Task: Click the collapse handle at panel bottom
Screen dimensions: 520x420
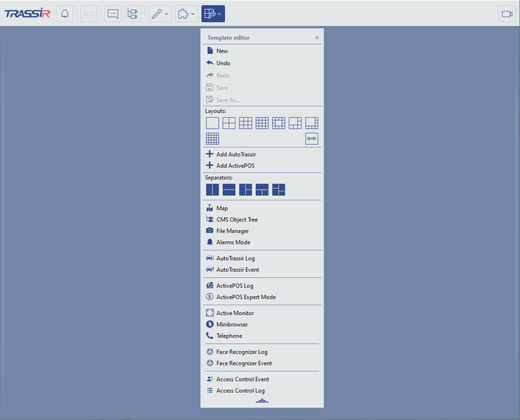Action: click(262, 400)
